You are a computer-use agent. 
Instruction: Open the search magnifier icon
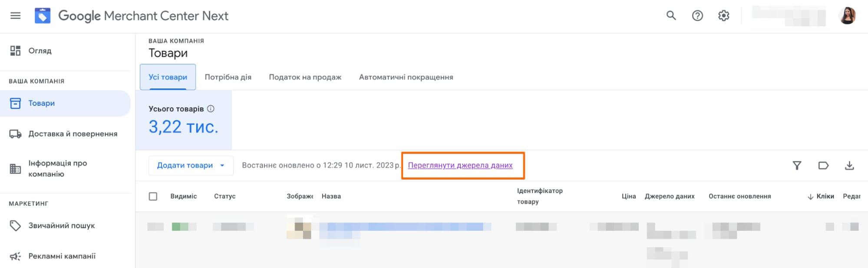(x=671, y=16)
